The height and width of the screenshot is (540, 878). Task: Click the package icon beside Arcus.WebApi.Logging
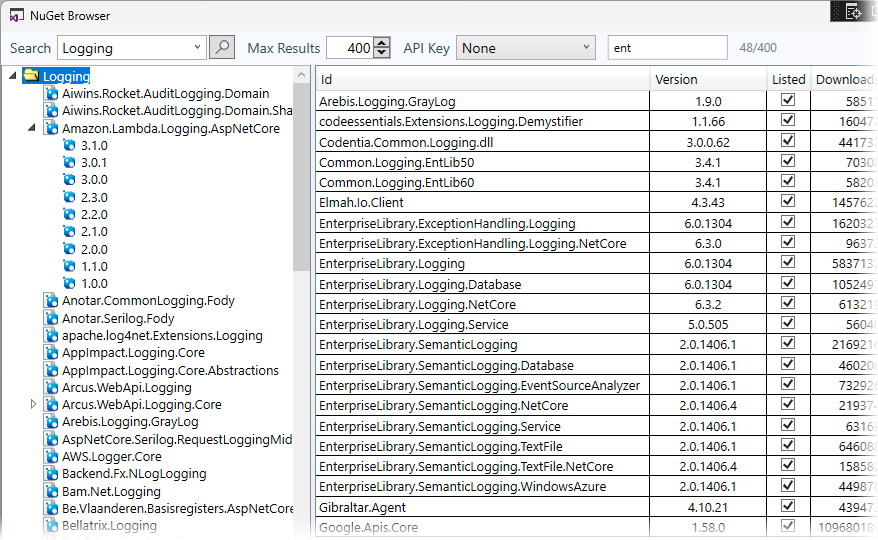52,388
